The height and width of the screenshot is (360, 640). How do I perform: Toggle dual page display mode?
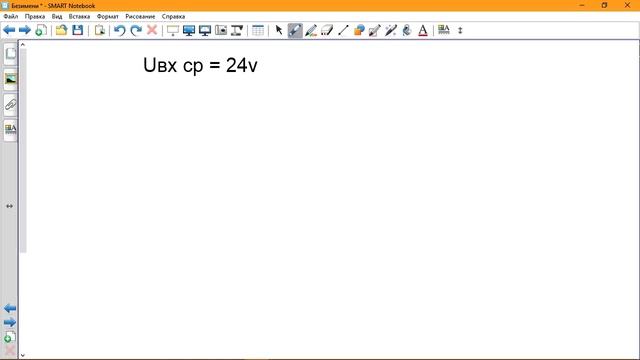(205, 30)
